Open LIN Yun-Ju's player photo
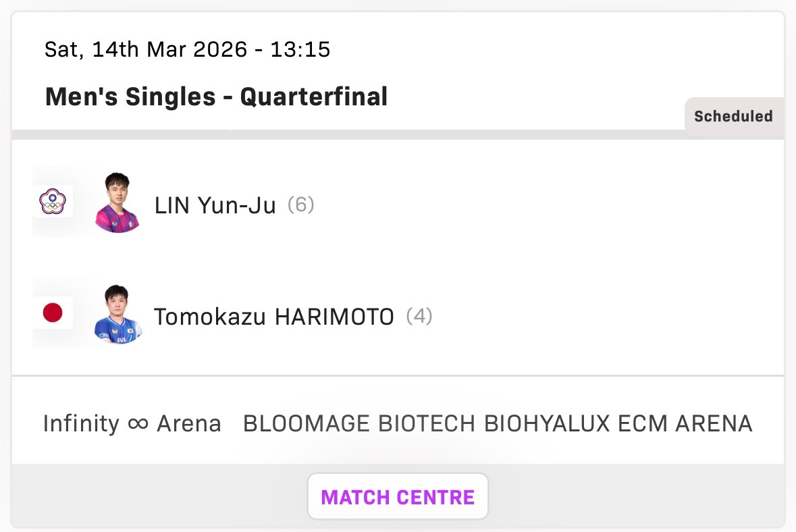Image resolution: width=796 pixels, height=532 pixels. pos(117,203)
